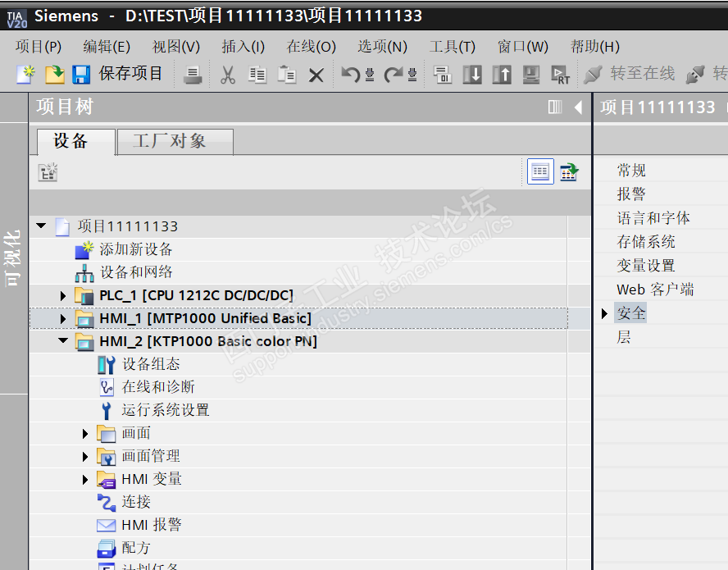Click the HMI 报警 envelope icon
Viewport: 728px width, 570px height.
(107, 526)
